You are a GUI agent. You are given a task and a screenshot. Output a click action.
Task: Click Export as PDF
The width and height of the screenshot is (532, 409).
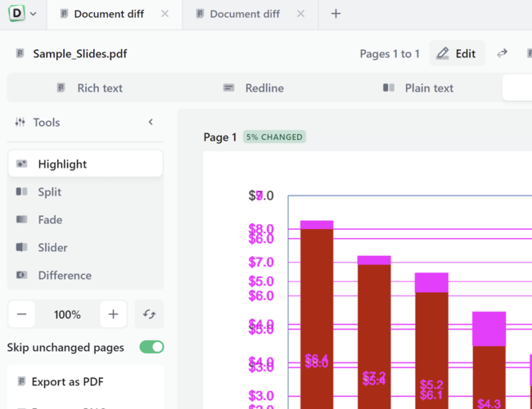tap(67, 381)
